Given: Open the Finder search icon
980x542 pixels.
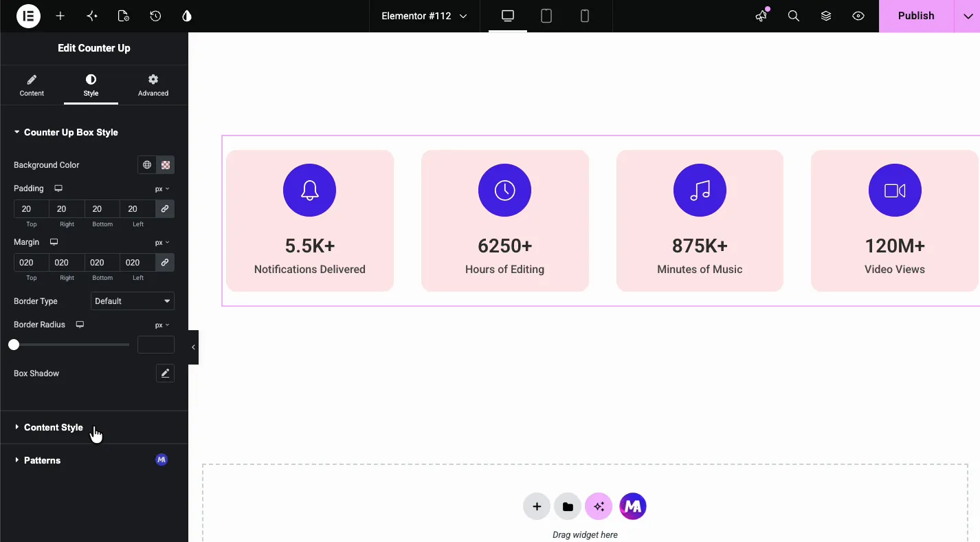Looking at the screenshot, I should (794, 16).
